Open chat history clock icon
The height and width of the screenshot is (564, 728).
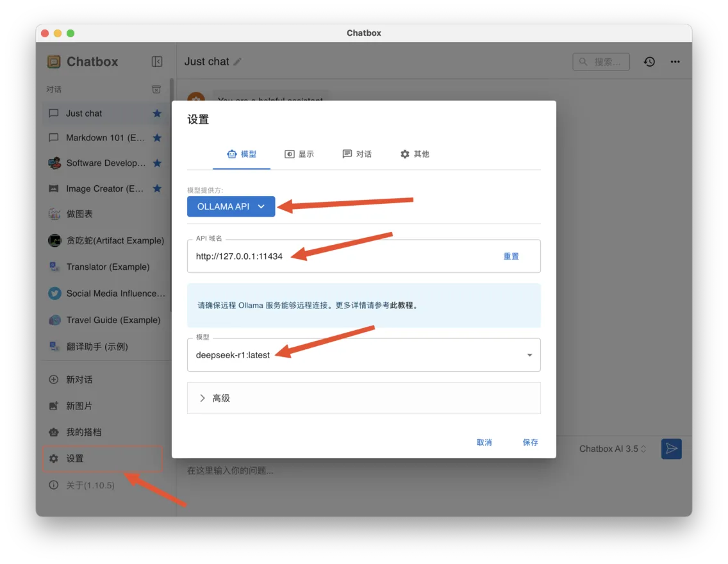pos(649,62)
